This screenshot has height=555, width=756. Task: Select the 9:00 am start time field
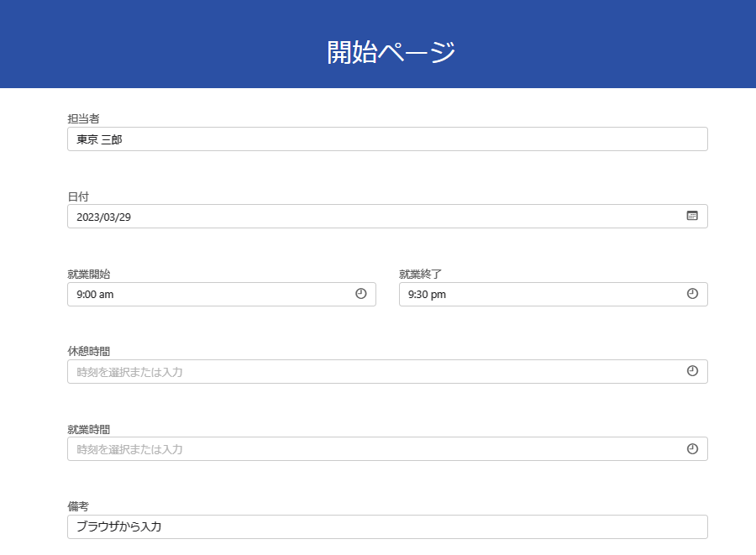[210, 295]
